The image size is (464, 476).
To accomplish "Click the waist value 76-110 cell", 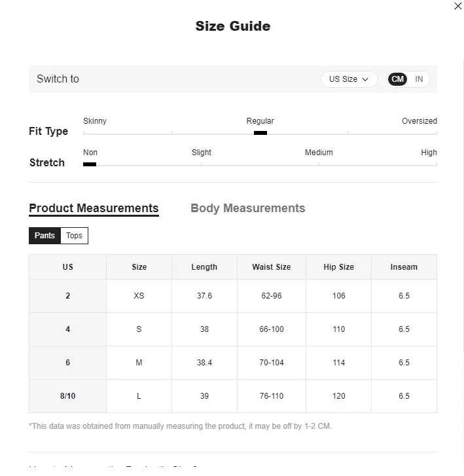I will point(272,396).
